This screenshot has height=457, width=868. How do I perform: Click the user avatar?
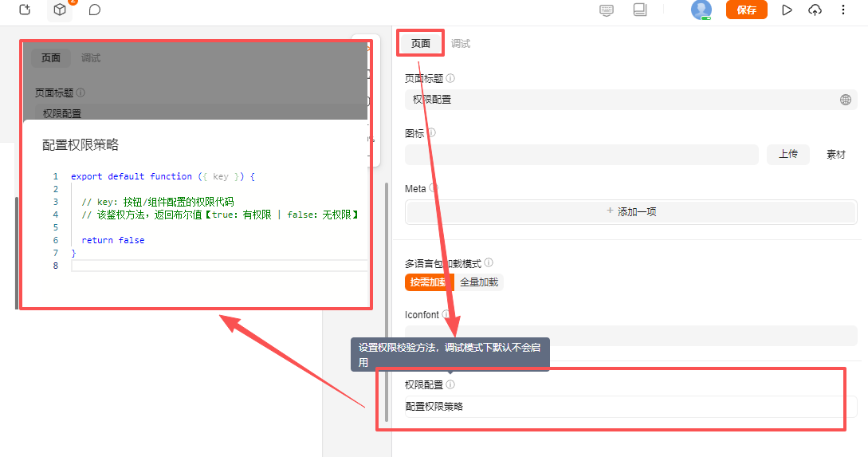pos(701,10)
